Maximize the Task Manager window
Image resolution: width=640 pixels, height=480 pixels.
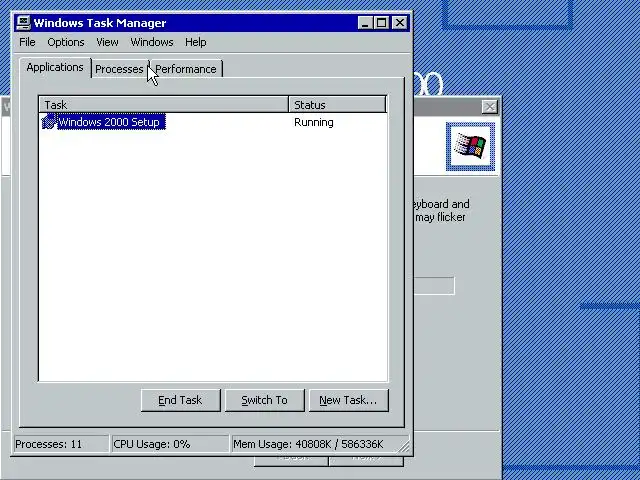[x=381, y=22]
